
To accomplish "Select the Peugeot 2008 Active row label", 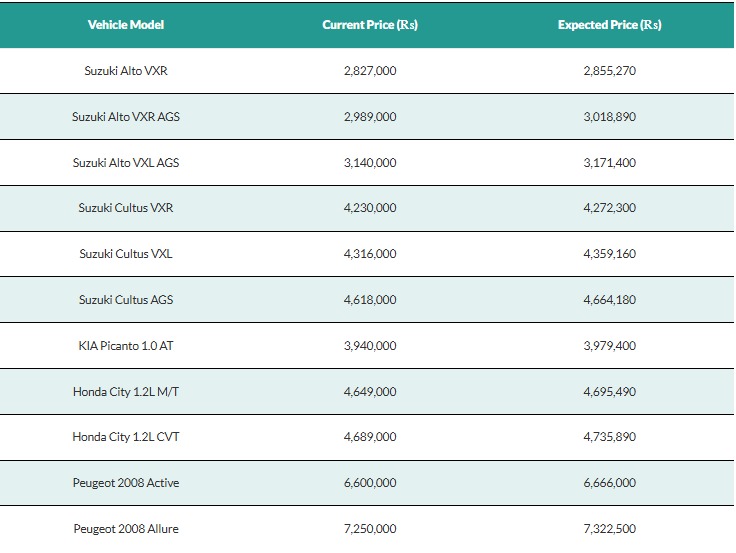I will click(126, 483).
